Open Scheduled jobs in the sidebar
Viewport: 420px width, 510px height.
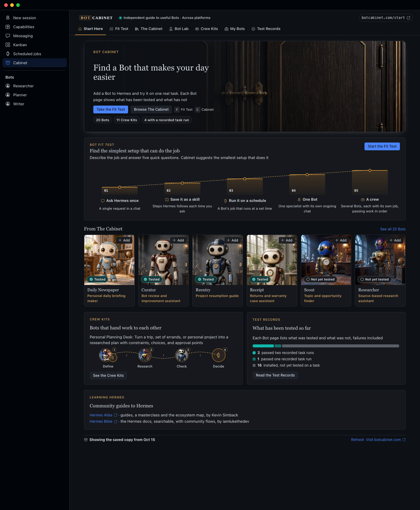pos(34,54)
